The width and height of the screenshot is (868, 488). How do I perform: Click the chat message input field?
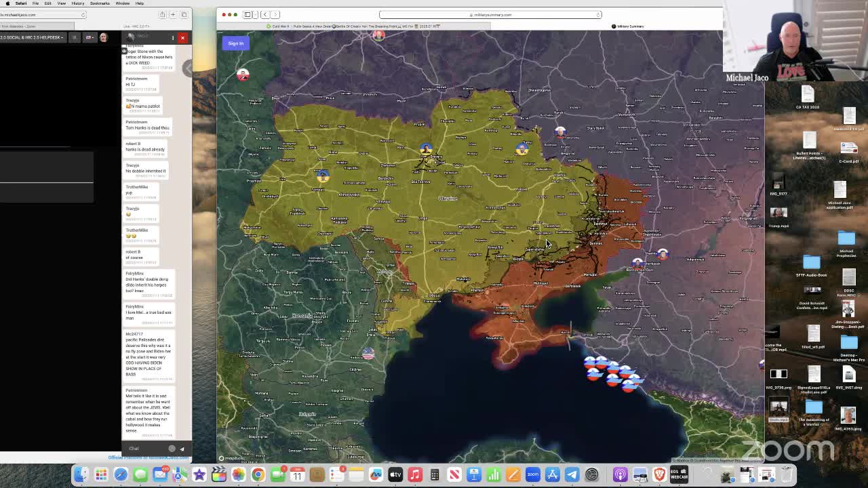(146, 449)
